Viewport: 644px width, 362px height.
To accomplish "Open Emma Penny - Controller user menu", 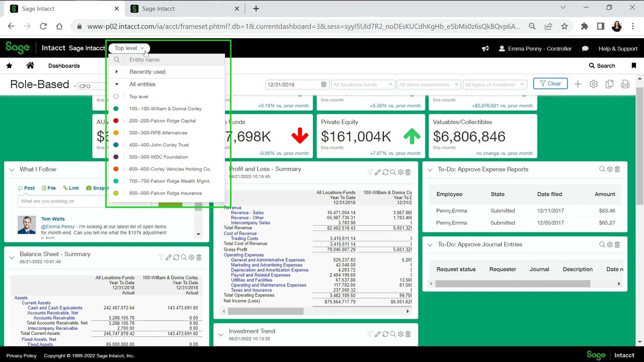I will point(535,49).
